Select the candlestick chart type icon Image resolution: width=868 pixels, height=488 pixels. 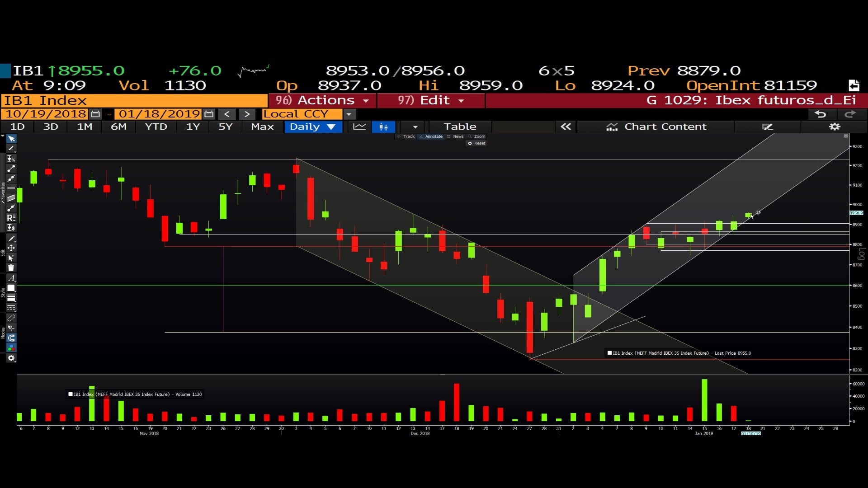[383, 127]
